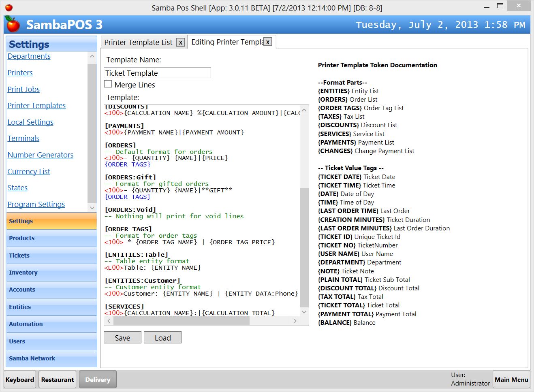Open the Printer Templates settings link
Image resolution: width=534 pixels, height=392 pixels.
click(36, 105)
